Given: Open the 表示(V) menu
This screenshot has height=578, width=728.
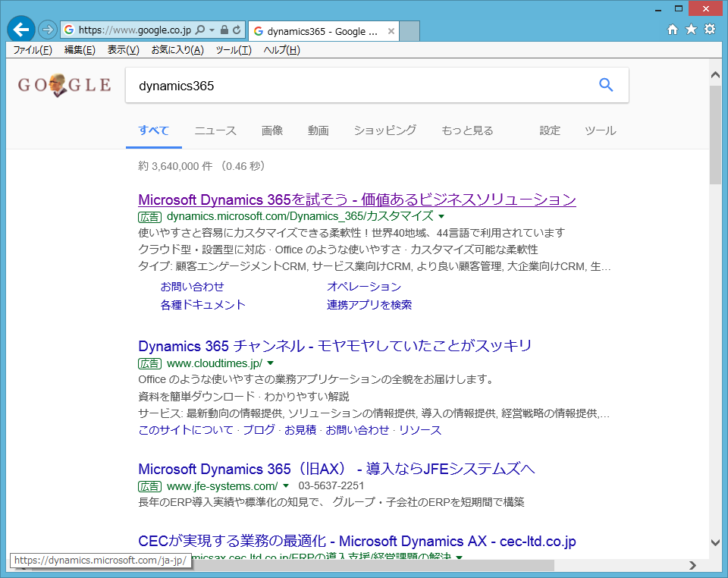Looking at the screenshot, I should (x=124, y=50).
